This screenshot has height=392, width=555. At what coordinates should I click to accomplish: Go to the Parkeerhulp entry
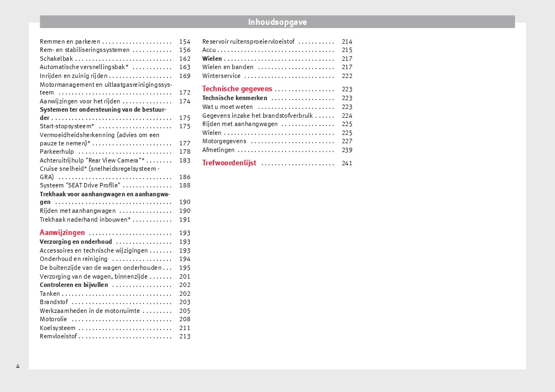[57, 151]
